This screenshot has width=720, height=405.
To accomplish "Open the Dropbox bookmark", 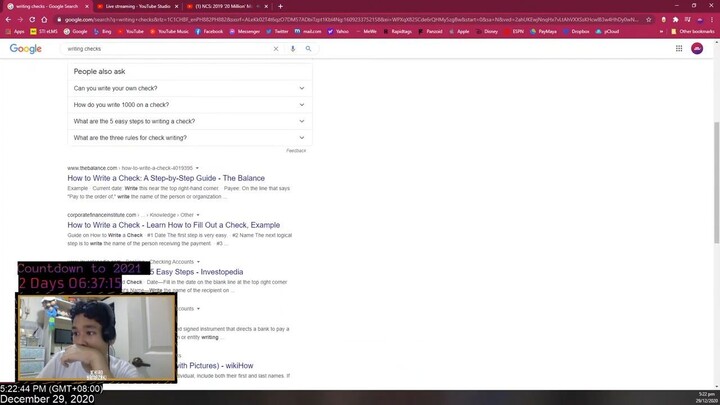I will pos(577,32).
